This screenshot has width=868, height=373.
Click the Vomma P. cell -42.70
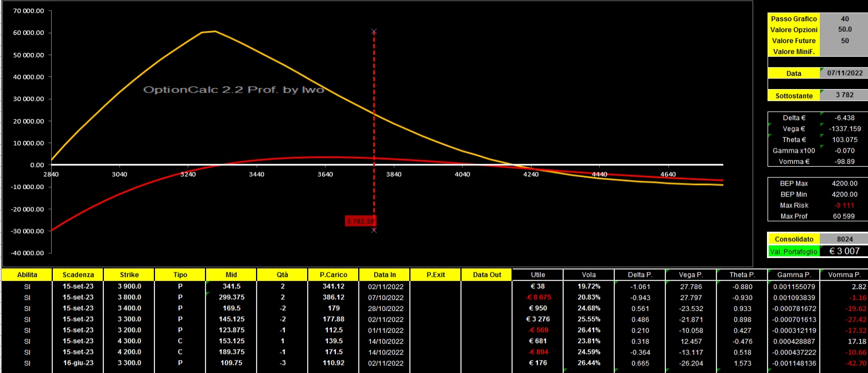pos(844,363)
